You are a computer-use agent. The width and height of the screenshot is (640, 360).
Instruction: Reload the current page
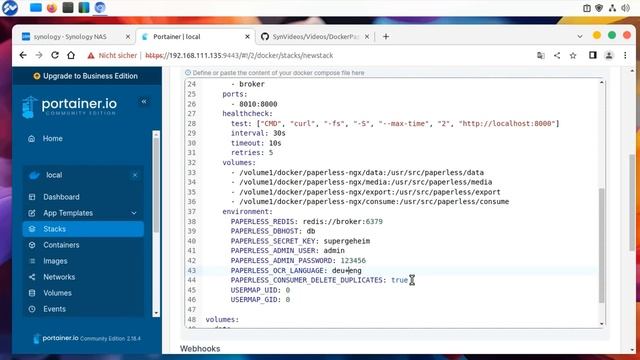point(55,55)
